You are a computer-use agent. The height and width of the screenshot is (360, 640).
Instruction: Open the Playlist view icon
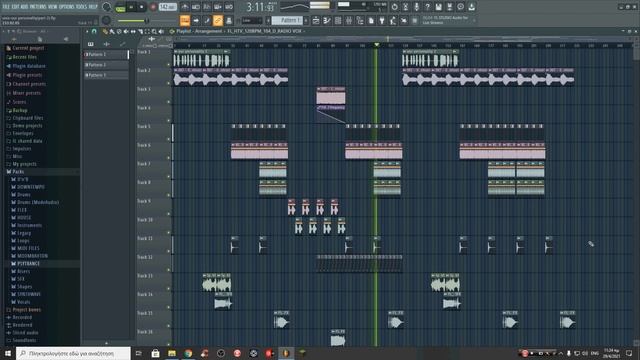click(316, 20)
